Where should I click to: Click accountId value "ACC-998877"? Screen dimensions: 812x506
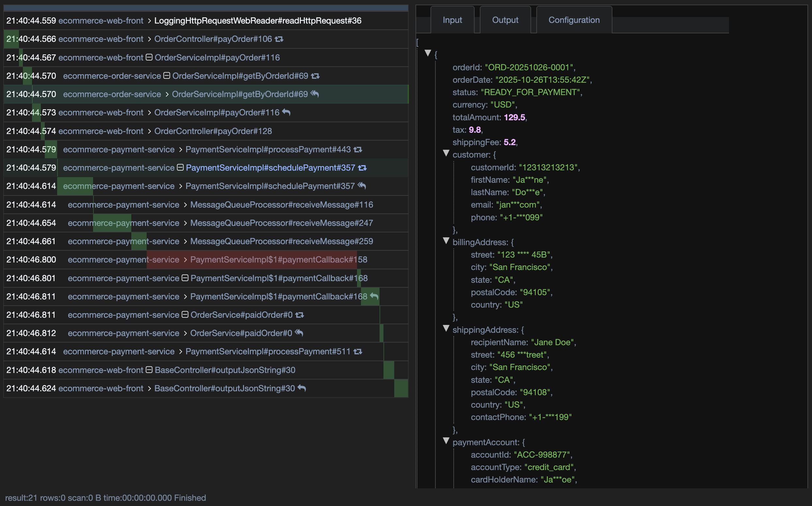click(542, 455)
